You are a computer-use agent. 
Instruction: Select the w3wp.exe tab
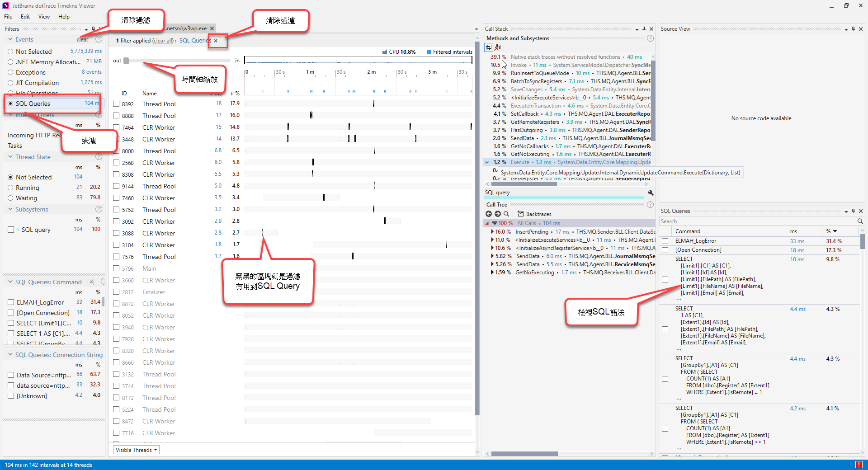tap(185, 28)
